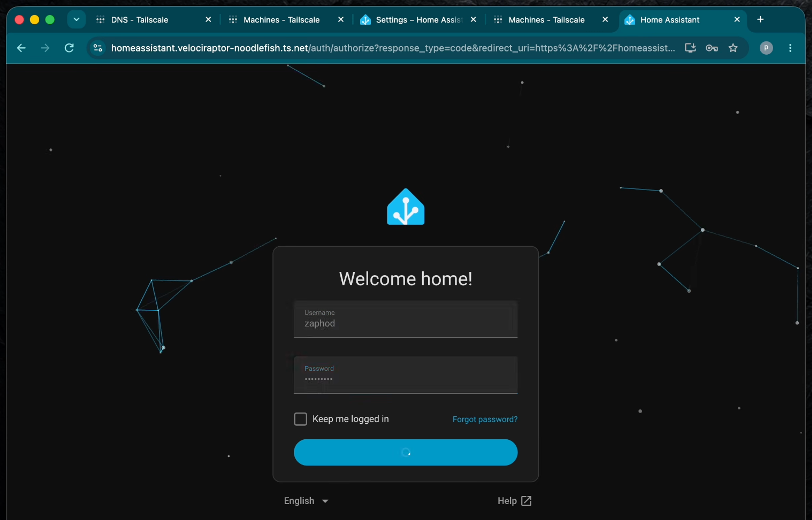The height and width of the screenshot is (520, 812).
Task: Reload the Home Assistant page
Action: (69, 48)
